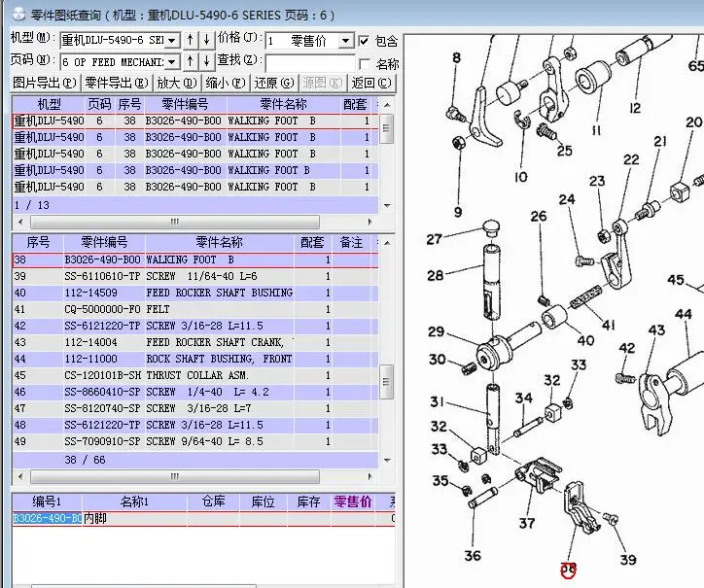Open the 页码 page dropdown arrow
Viewport: 704px width, 588px height.
click(171, 62)
